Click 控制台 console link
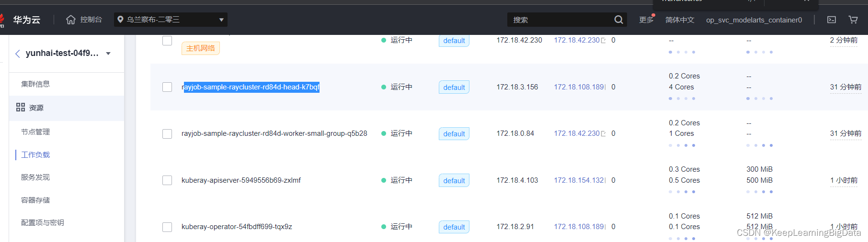 coord(91,20)
